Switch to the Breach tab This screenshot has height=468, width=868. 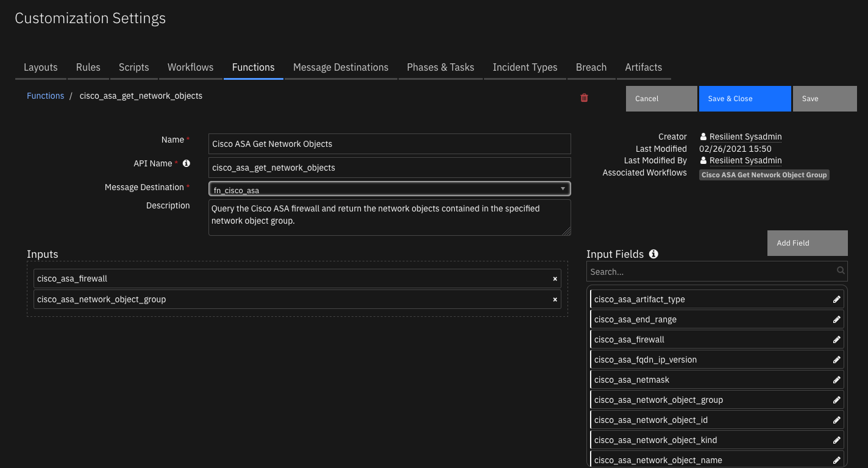591,67
